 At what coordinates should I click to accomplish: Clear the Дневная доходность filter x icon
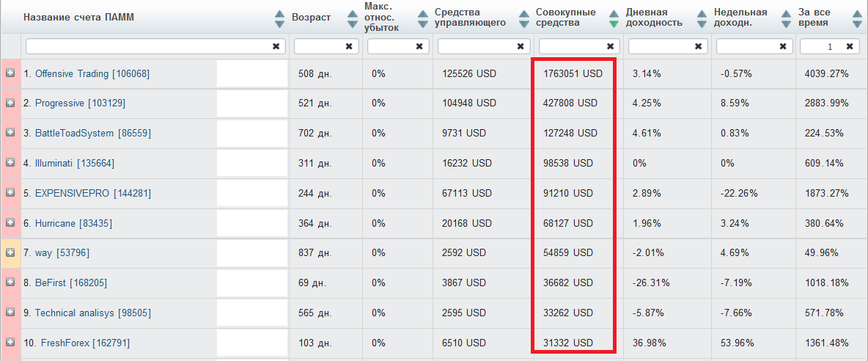699,46
